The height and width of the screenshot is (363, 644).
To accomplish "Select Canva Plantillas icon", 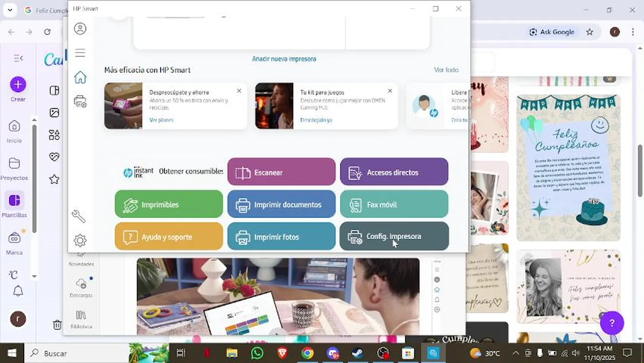I will [x=14, y=201].
